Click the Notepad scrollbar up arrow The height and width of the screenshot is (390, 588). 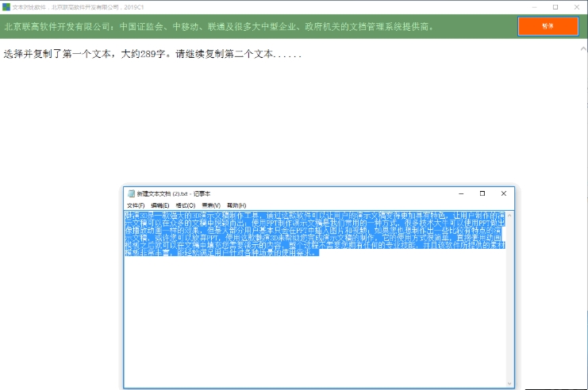pos(510,215)
